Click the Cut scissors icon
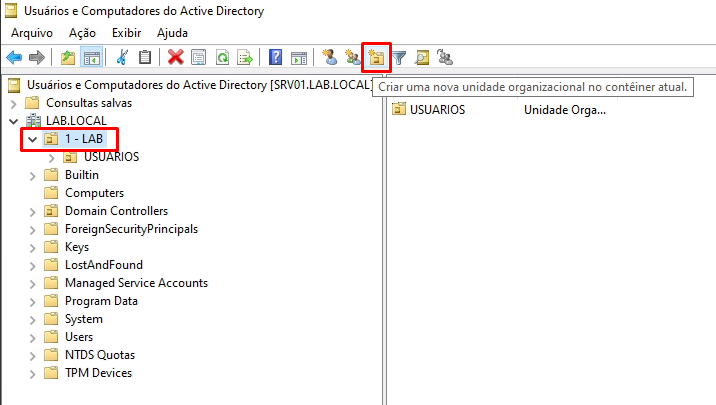Viewport: 716px width, 405px height. 123,58
